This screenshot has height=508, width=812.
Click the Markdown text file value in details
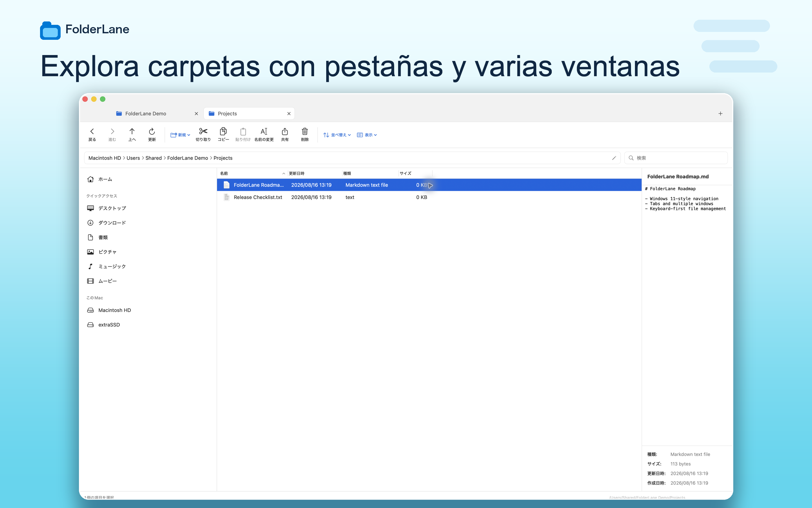coord(690,454)
